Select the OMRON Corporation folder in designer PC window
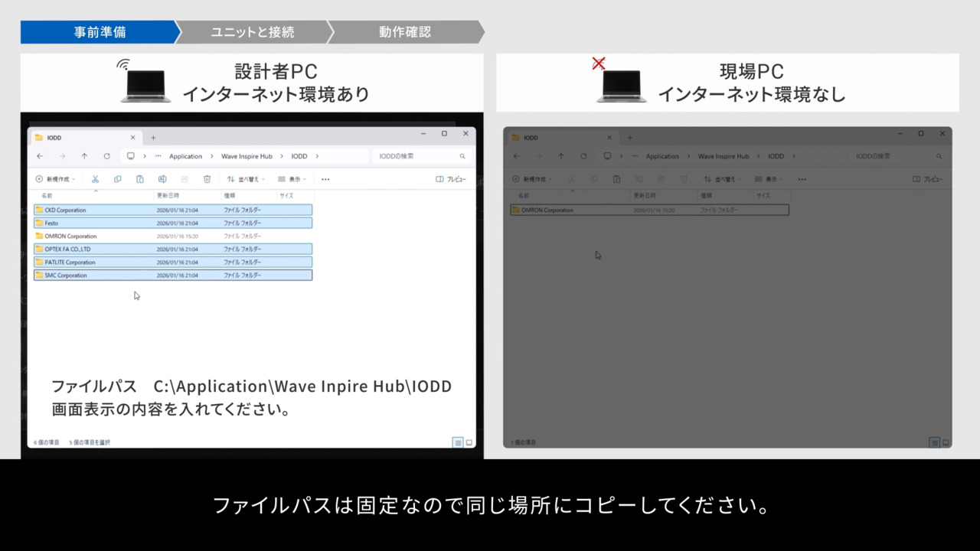This screenshot has height=551, width=980. [x=70, y=236]
